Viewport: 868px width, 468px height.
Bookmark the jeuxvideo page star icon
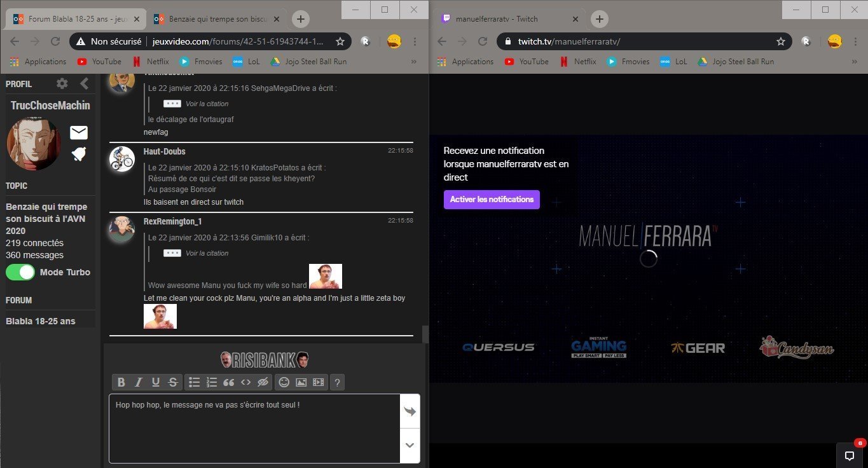click(340, 41)
